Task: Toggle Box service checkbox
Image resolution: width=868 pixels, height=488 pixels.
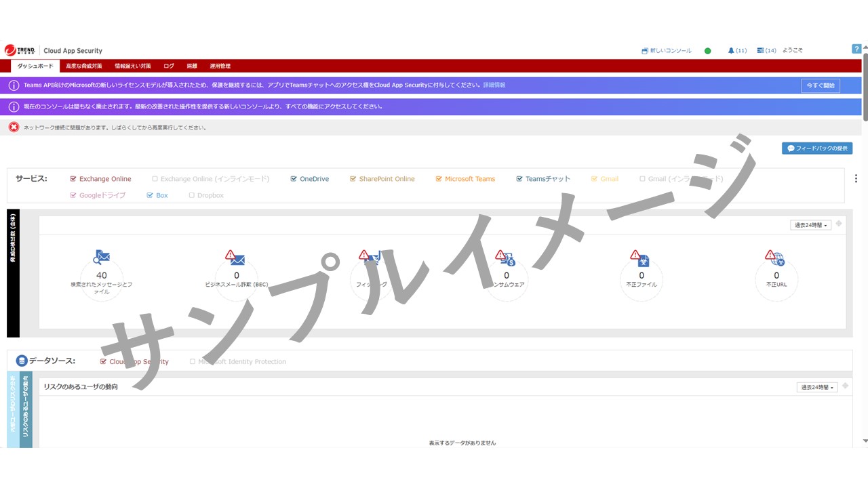Action: [x=150, y=195]
